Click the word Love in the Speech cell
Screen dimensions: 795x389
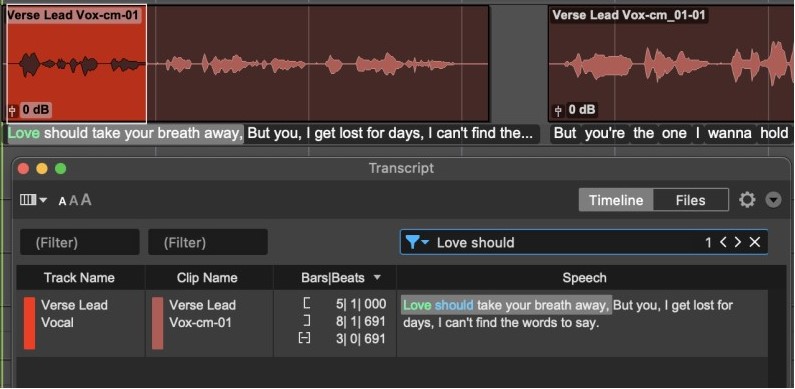tap(417, 305)
